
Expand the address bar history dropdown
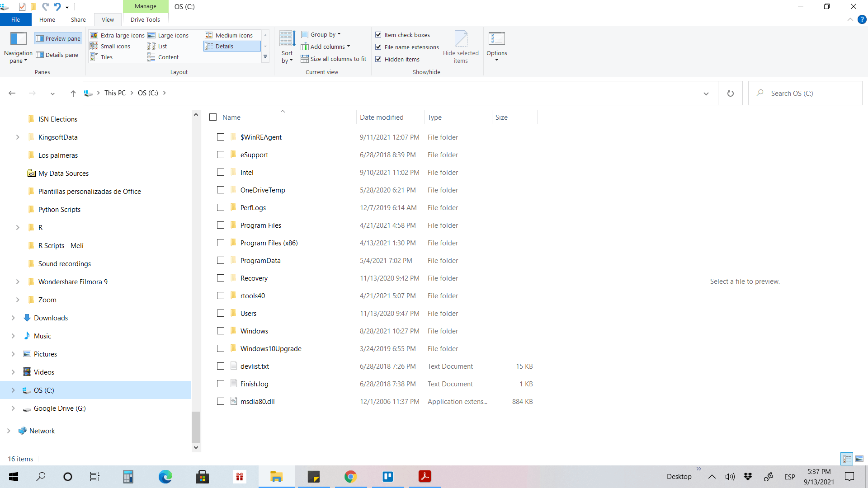point(706,94)
